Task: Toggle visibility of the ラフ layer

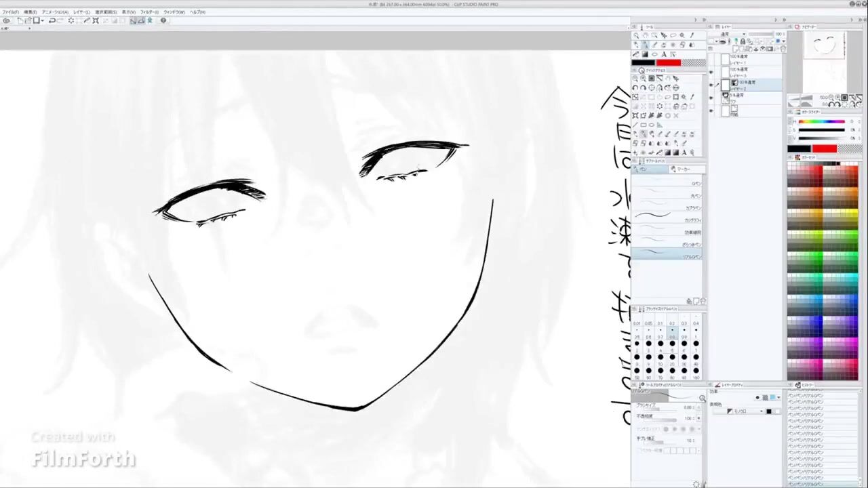Action: point(711,99)
